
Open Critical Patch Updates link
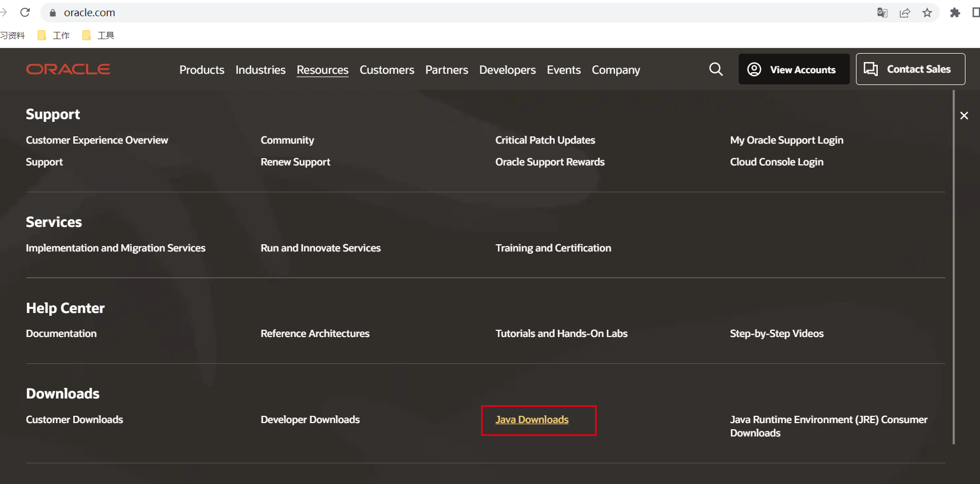[x=545, y=140]
